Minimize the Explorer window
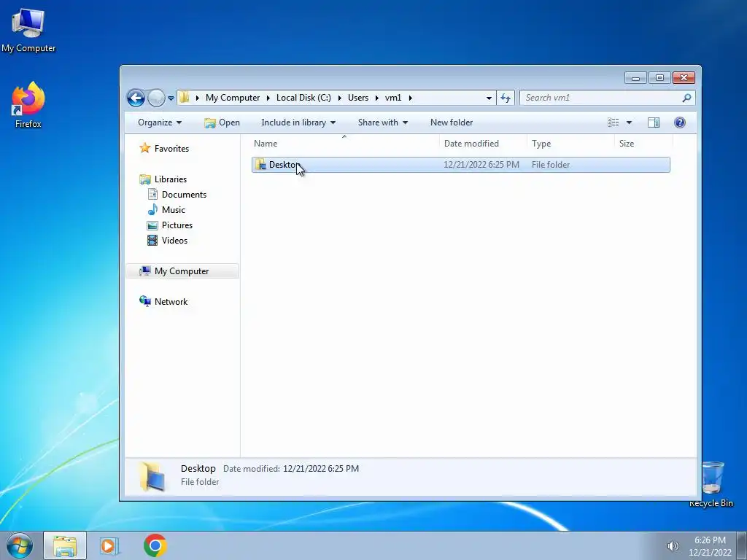Screen dimensions: 747x560 (x=635, y=77)
